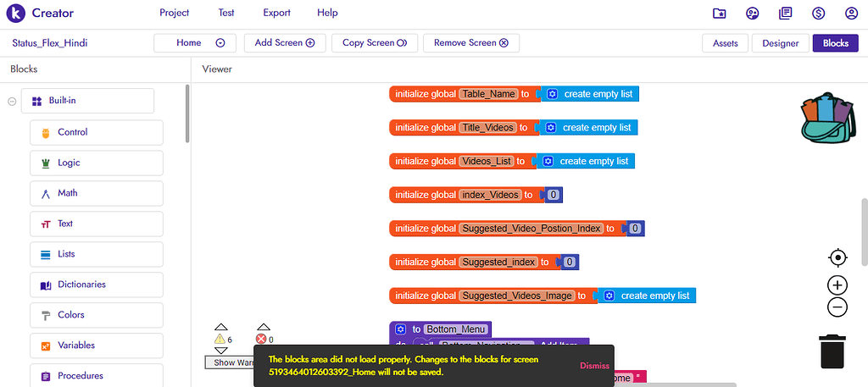Viewport: 868px width, 387px height.
Task: Dismiss the blocks load error message
Action: (x=594, y=366)
